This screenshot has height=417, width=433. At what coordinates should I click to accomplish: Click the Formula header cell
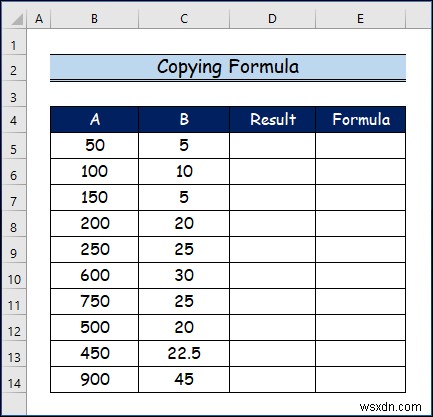pyautogui.click(x=361, y=120)
